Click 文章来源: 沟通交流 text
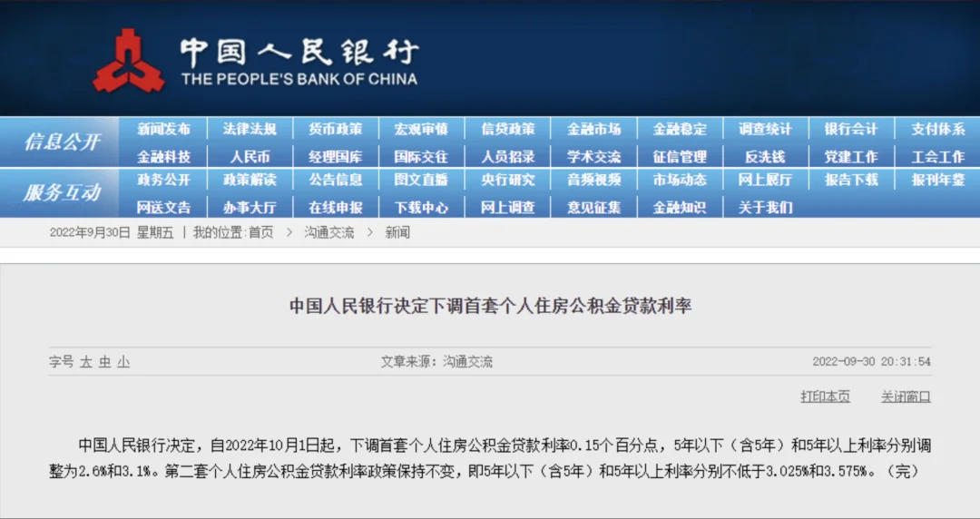Viewport: 980px width, 519px height. tap(436, 362)
